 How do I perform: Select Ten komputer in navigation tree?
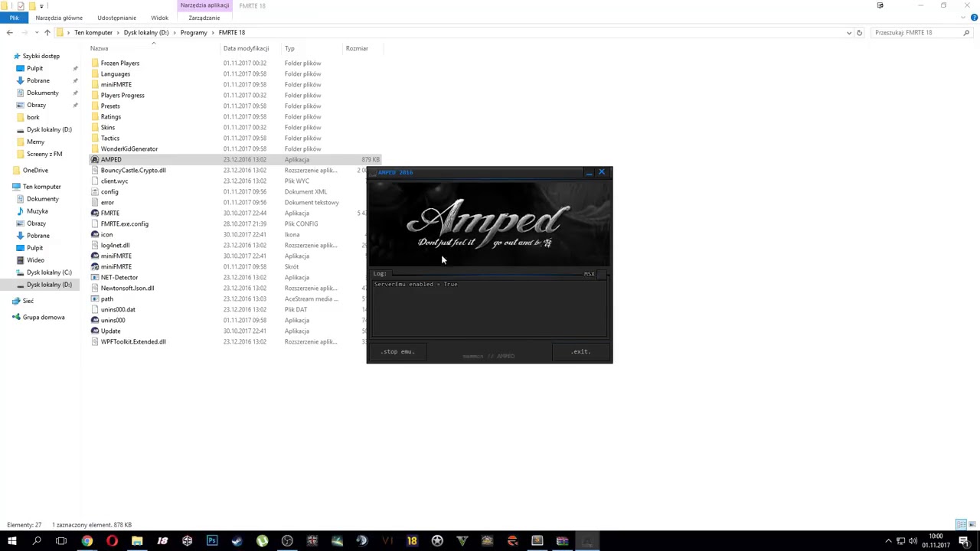41,187
